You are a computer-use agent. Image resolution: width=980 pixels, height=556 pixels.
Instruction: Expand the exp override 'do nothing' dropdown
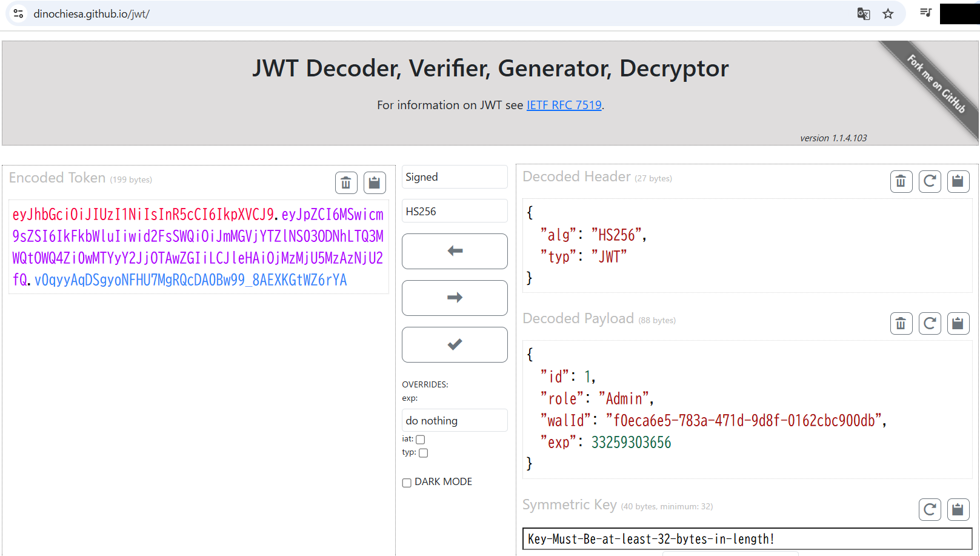coord(455,421)
